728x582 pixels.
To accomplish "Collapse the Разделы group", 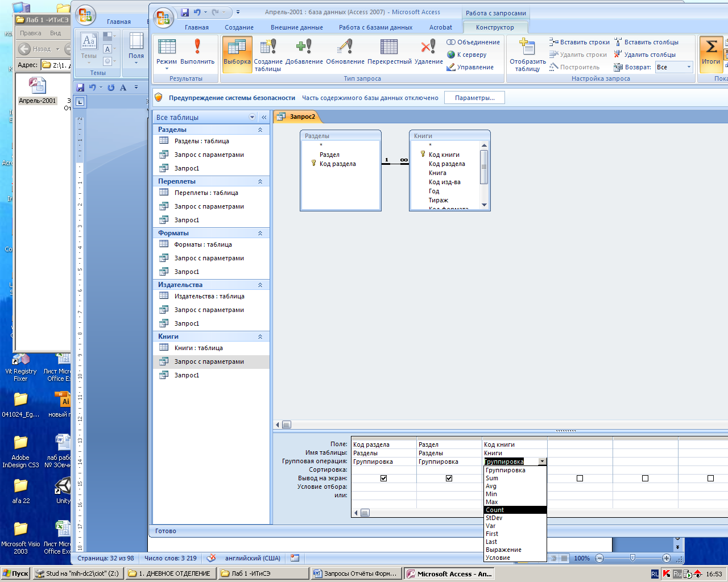I will tap(260, 130).
